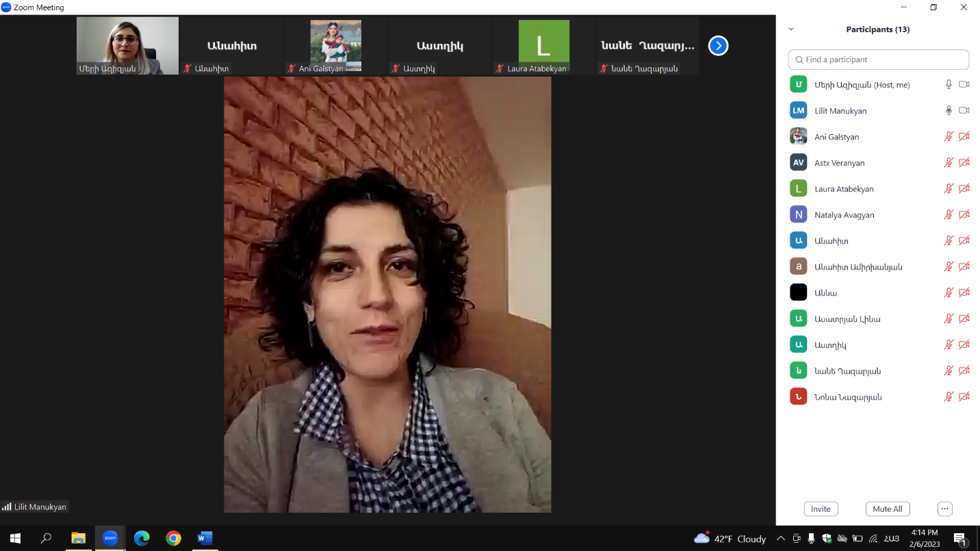The image size is (980, 551).
Task: Select Astx Veranyan in participants list
Action: (x=839, y=163)
